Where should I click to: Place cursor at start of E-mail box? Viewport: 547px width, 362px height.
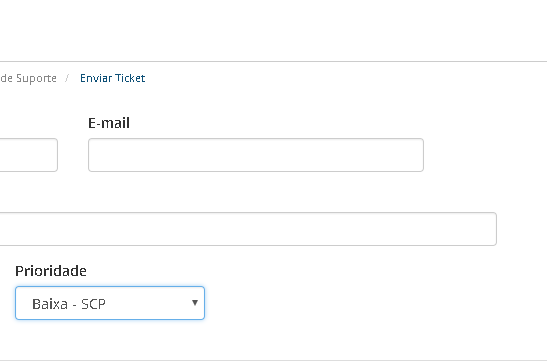coord(94,155)
